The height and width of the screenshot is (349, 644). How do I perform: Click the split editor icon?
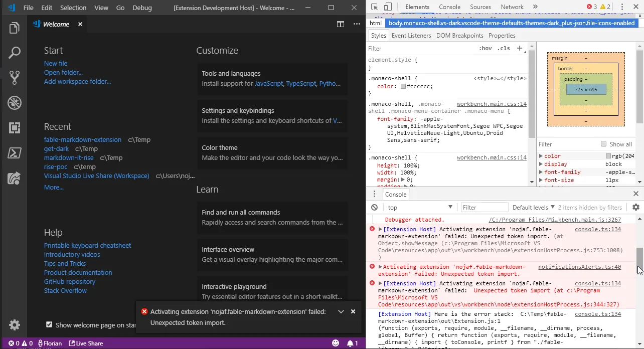click(x=341, y=24)
